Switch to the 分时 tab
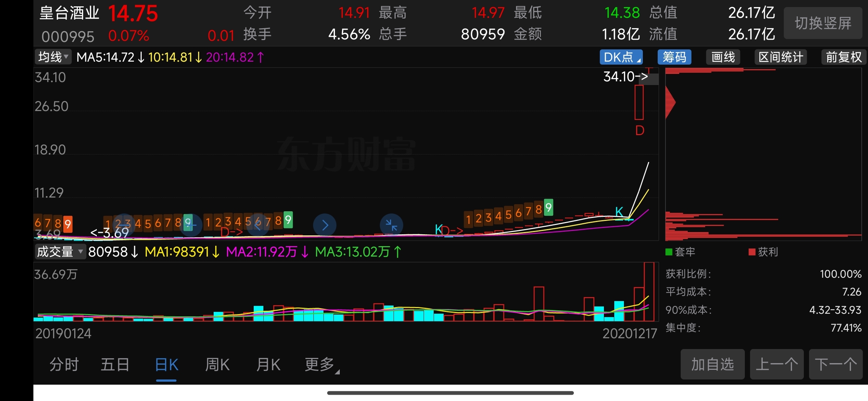This screenshot has width=868, height=401. click(x=64, y=365)
